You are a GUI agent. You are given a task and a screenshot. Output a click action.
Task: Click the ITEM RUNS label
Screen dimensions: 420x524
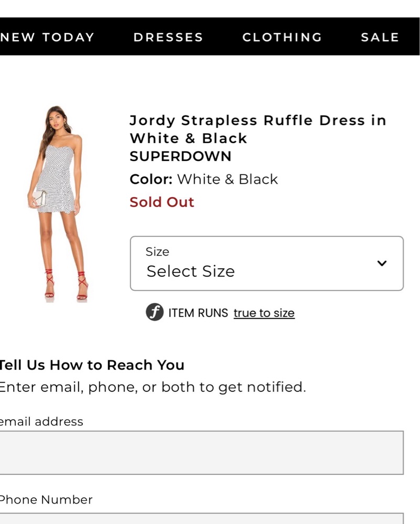(198, 313)
